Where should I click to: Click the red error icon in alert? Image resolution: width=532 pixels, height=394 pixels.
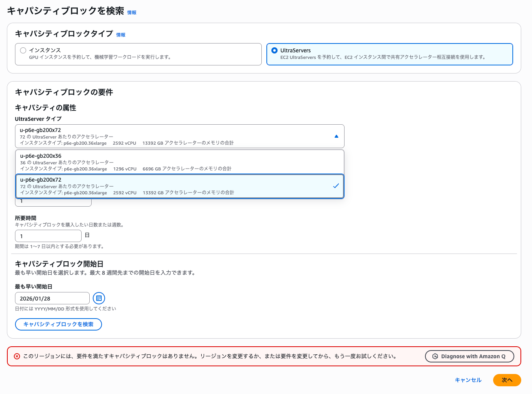click(17, 356)
